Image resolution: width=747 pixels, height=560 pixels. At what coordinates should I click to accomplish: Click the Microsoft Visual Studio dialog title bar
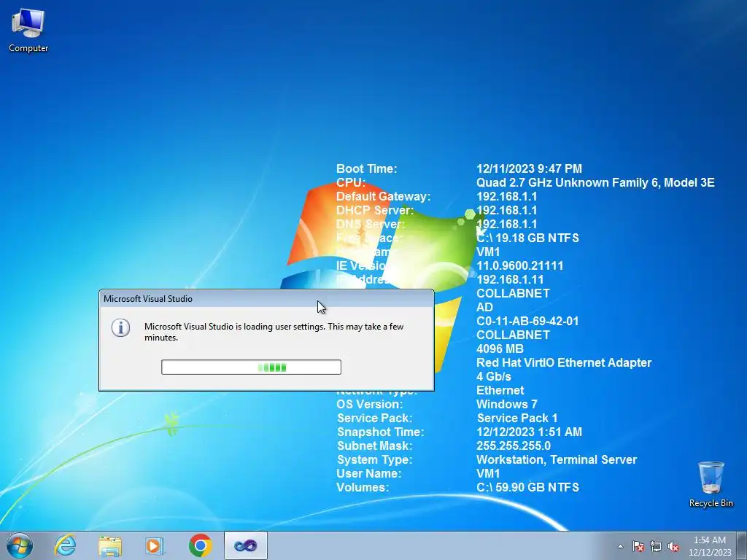(x=266, y=298)
